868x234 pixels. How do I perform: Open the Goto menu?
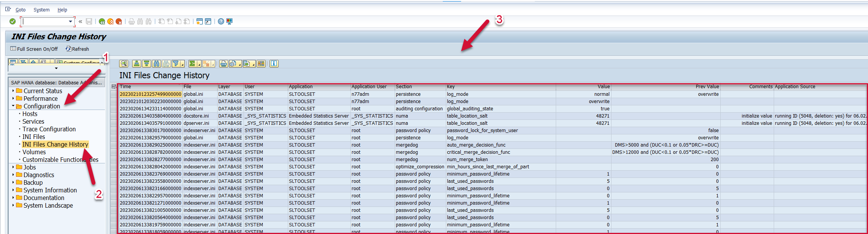pyautogui.click(x=21, y=10)
